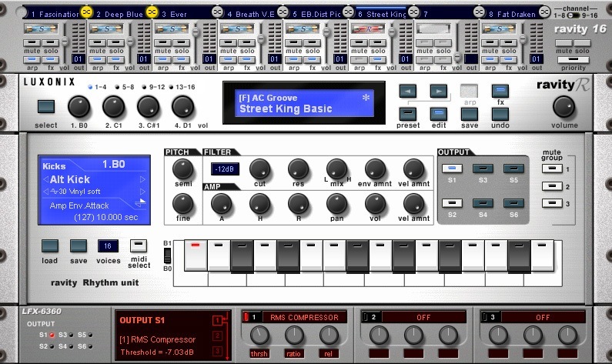Toggle the link icon on channel 3 Ever
This screenshot has height=364, width=612.
pyautogui.click(x=217, y=12)
